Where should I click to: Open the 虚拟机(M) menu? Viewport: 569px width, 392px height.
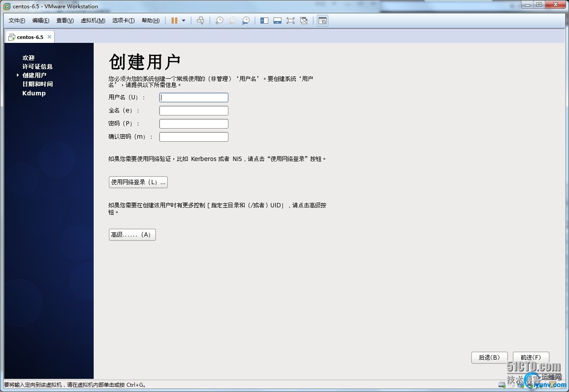pos(93,21)
